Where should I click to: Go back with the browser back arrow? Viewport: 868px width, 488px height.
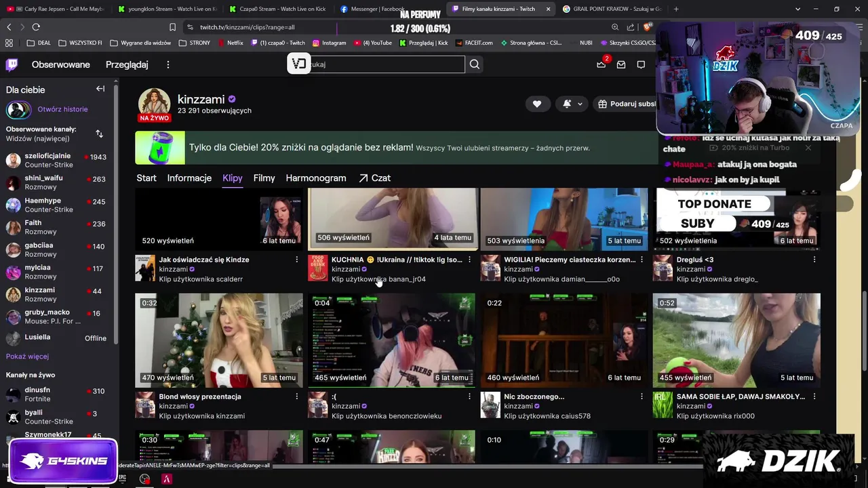pyautogui.click(x=9, y=27)
